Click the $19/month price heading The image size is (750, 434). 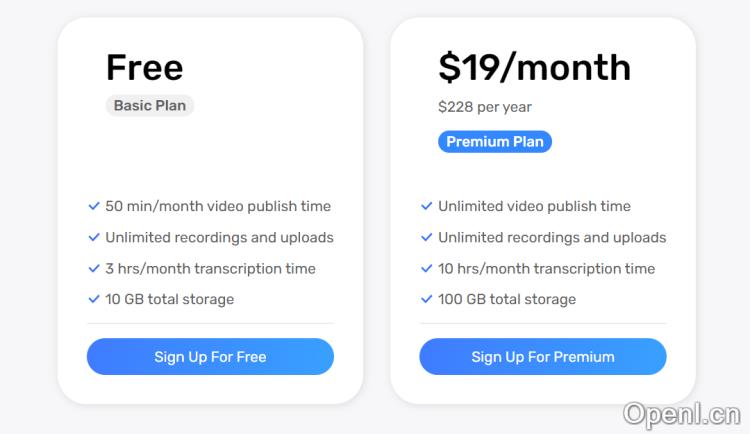tap(534, 67)
